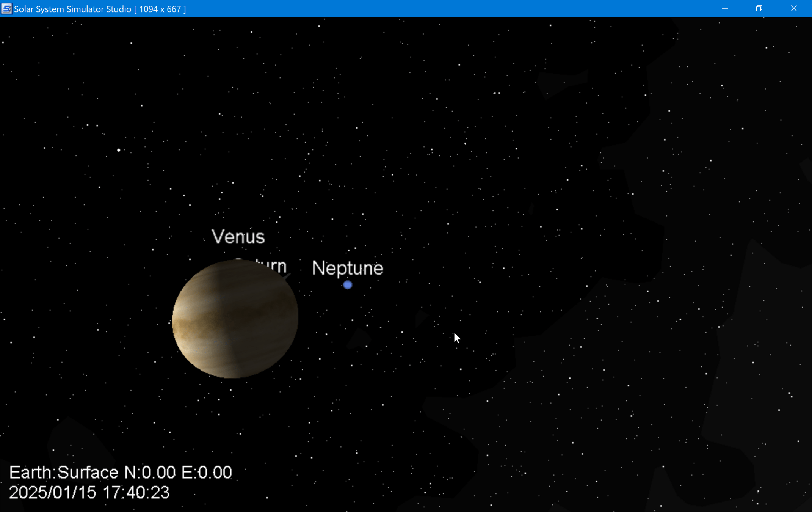This screenshot has height=512, width=812.
Task: Click the 17:40:23 time readout
Action: click(x=136, y=492)
